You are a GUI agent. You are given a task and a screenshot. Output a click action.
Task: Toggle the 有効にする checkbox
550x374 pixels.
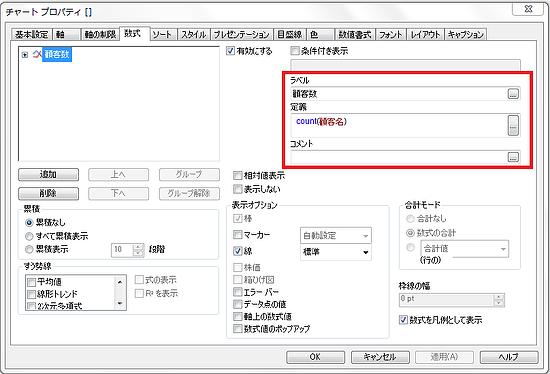pyautogui.click(x=230, y=51)
